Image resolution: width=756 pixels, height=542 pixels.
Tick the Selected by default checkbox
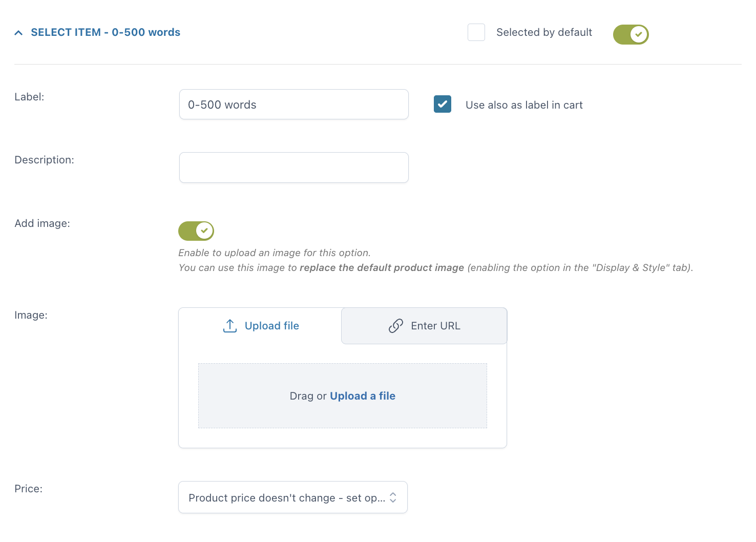[476, 32]
